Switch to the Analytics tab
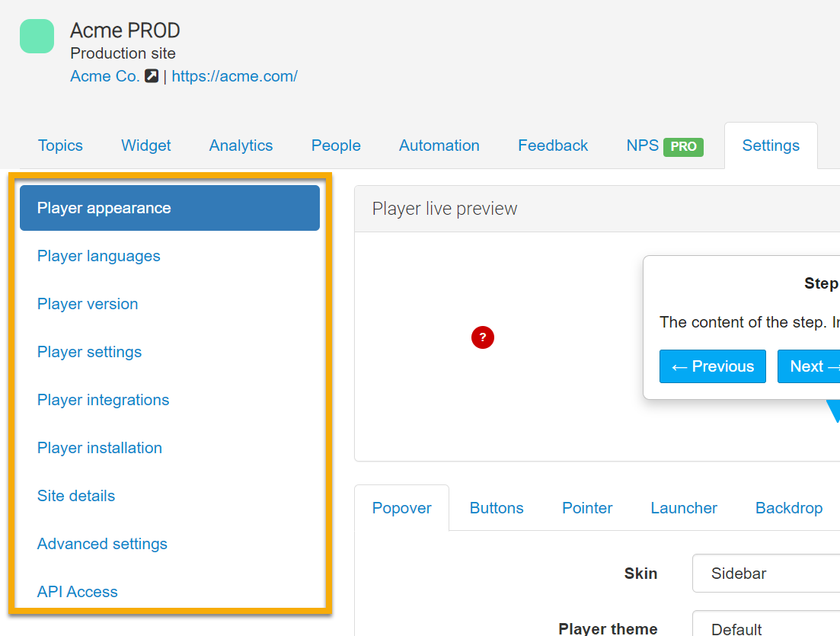 point(241,145)
